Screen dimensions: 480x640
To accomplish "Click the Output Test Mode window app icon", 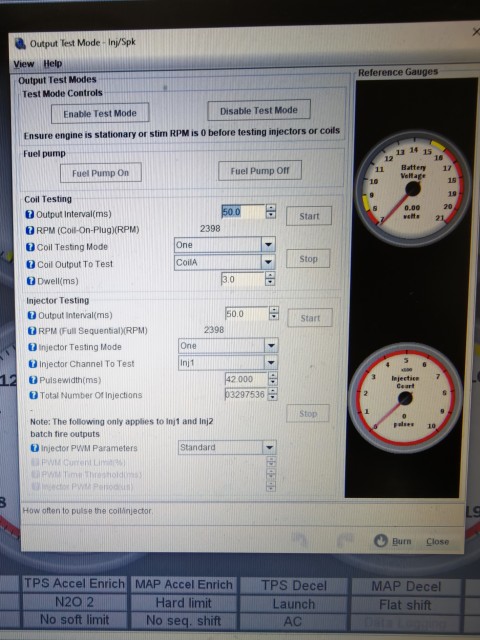I will tap(20, 43).
